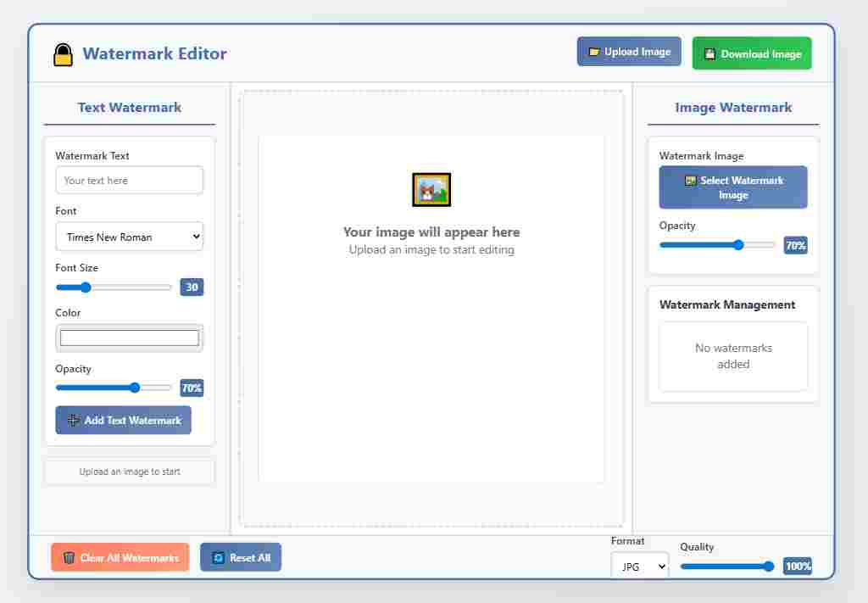Open the Format dropdown

coord(640,566)
